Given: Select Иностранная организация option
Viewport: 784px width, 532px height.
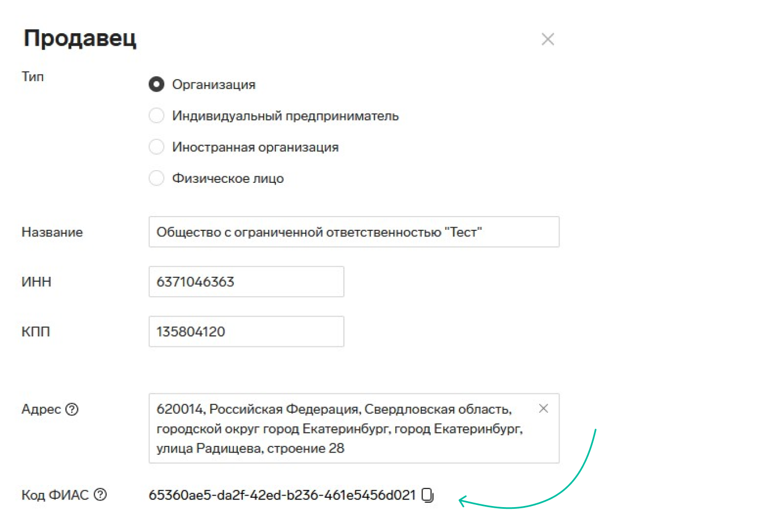Looking at the screenshot, I should point(156,147).
